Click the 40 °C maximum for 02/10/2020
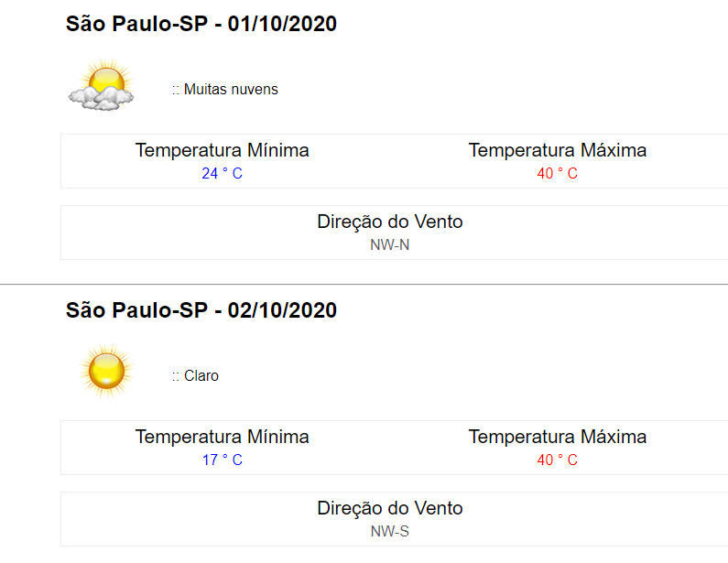Viewport: 728px width, 563px height. tap(557, 460)
